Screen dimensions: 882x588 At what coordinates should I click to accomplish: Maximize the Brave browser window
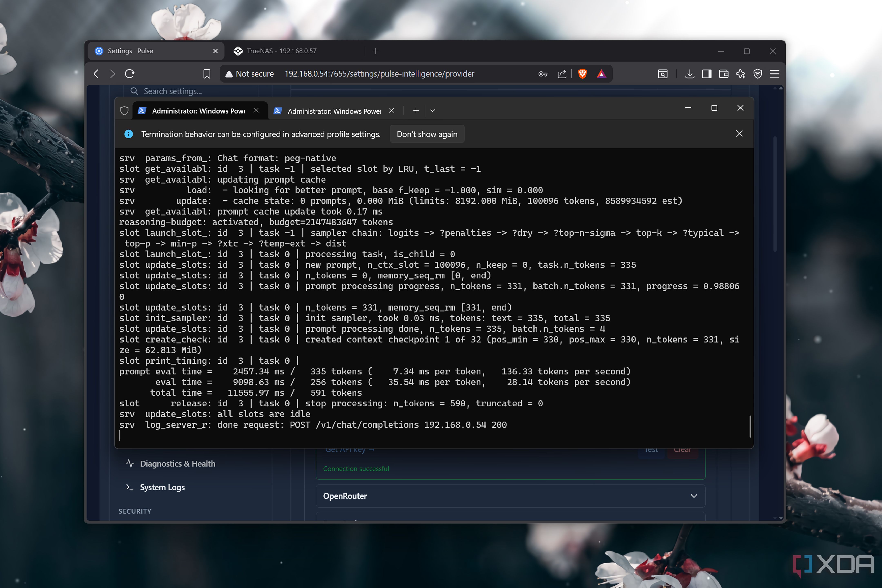(747, 51)
